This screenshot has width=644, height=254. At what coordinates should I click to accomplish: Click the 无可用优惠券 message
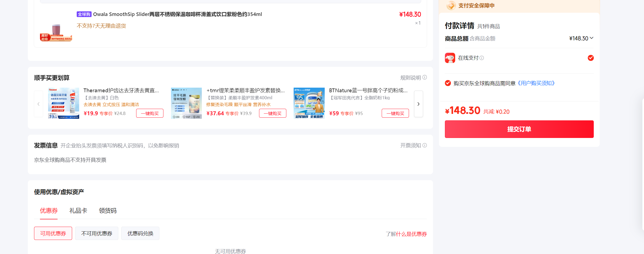[x=230, y=251]
